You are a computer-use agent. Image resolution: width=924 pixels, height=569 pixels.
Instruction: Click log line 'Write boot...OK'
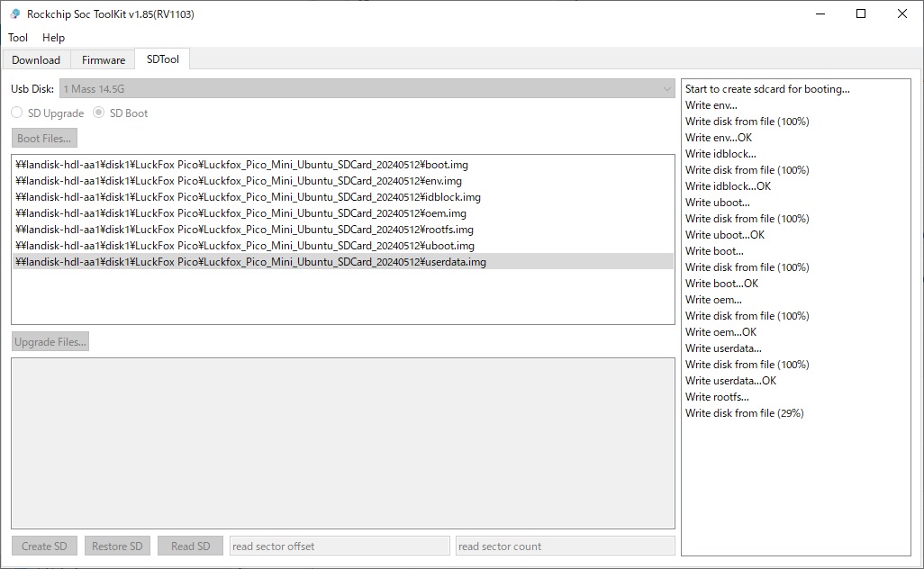tap(722, 284)
